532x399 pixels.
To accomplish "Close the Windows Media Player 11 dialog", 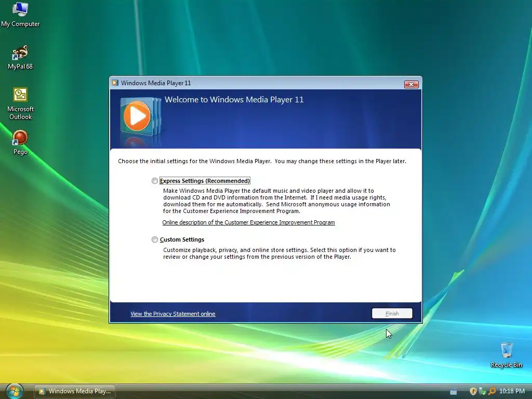I will (411, 84).
